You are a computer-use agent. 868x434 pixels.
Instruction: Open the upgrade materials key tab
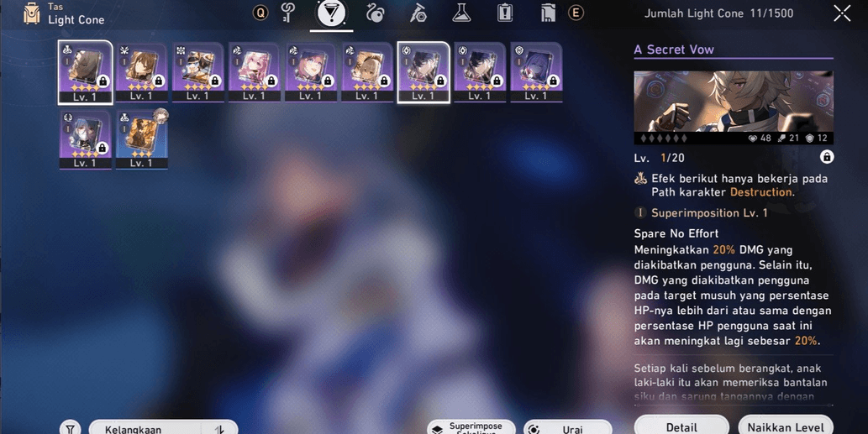[x=288, y=13]
